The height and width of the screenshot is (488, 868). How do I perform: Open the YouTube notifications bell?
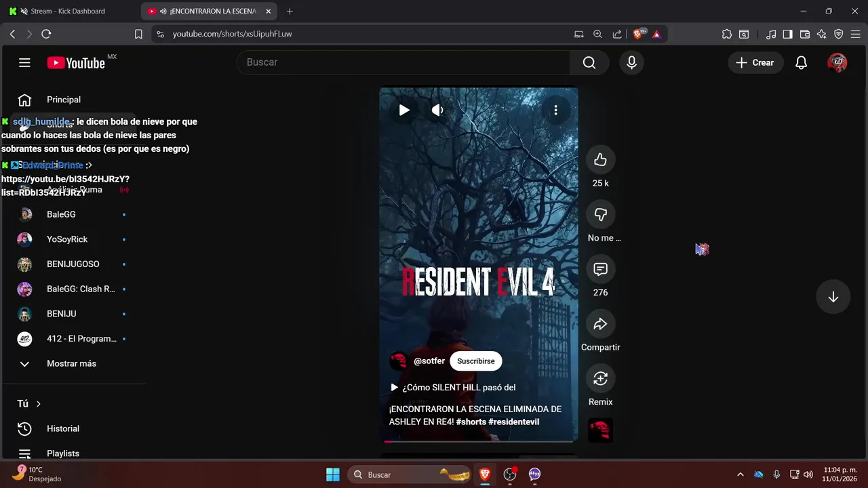click(801, 62)
